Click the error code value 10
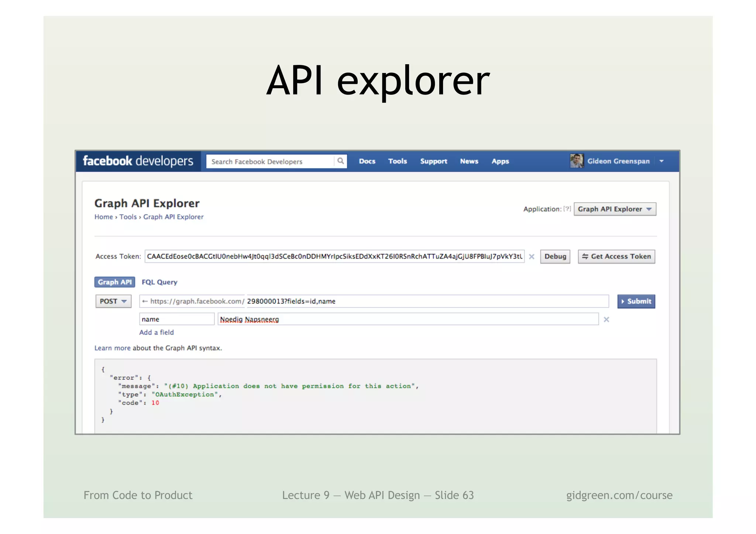The width and height of the screenshot is (756, 534). [x=155, y=403]
